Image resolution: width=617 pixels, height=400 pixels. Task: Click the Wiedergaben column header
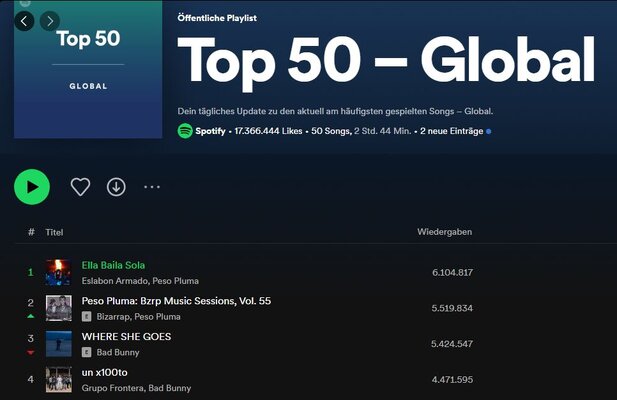pos(445,232)
